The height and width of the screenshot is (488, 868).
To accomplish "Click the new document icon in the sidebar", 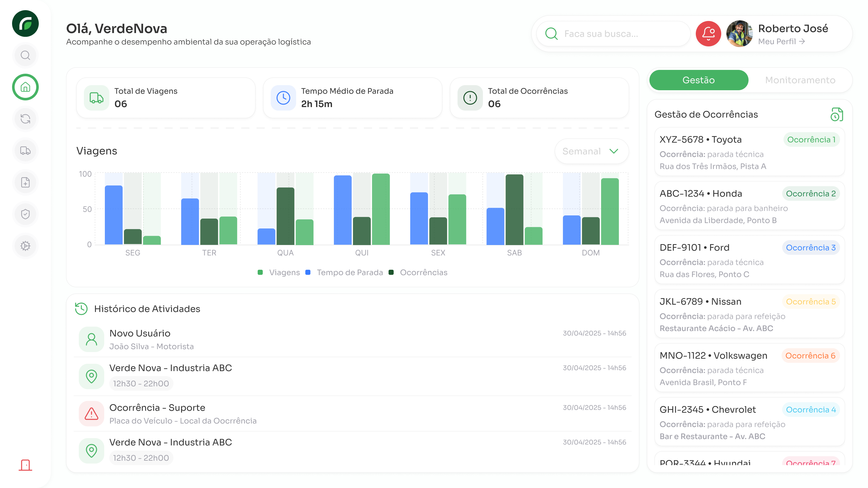I will pyautogui.click(x=25, y=182).
